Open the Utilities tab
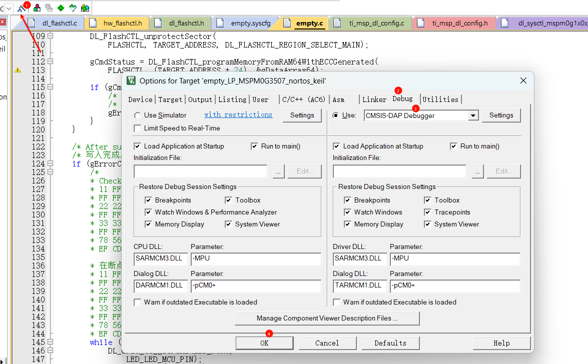 click(x=440, y=99)
